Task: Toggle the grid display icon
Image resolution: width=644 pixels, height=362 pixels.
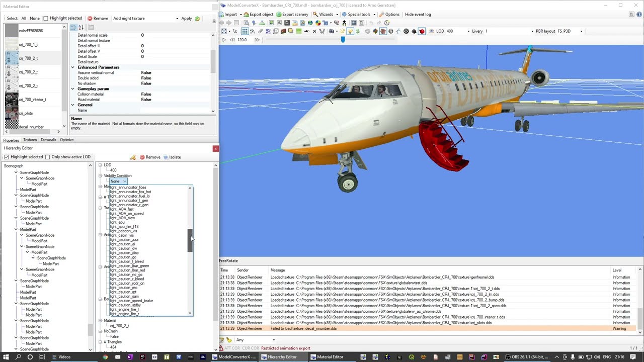Action: click(x=245, y=31)
